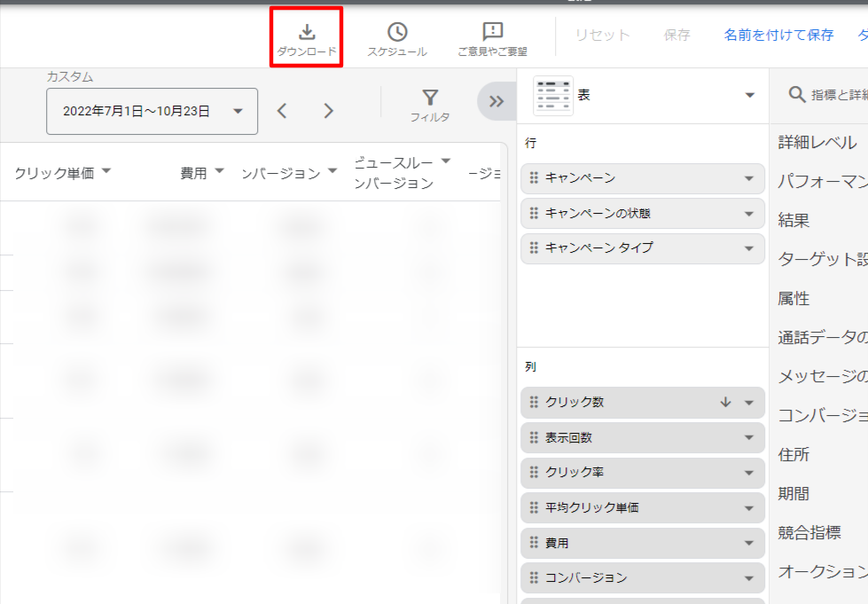Expand the 表 chart type dropdown
868x604 pixels.
(749, 96)
